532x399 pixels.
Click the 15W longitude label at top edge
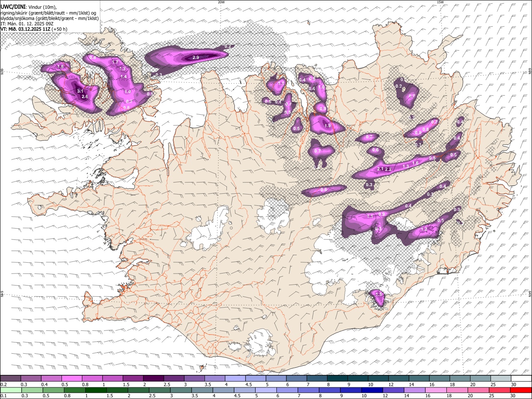tap(440, 2)
